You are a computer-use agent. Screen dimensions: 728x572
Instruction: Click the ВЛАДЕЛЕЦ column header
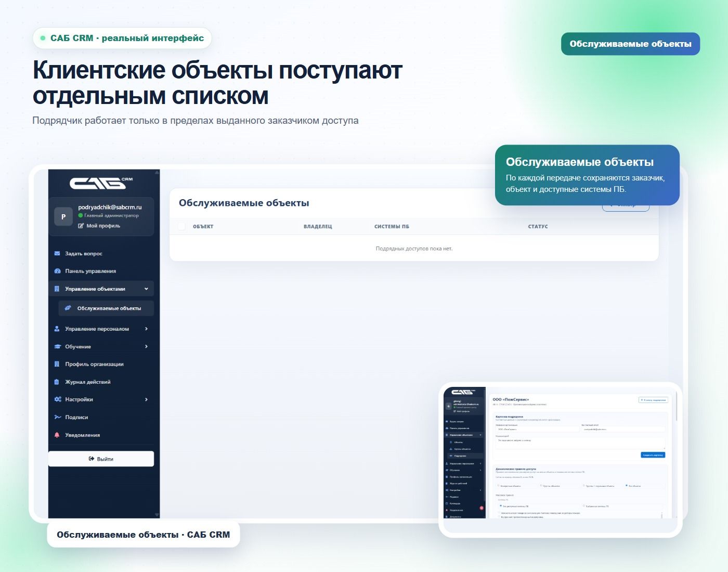tap(318, 227)
